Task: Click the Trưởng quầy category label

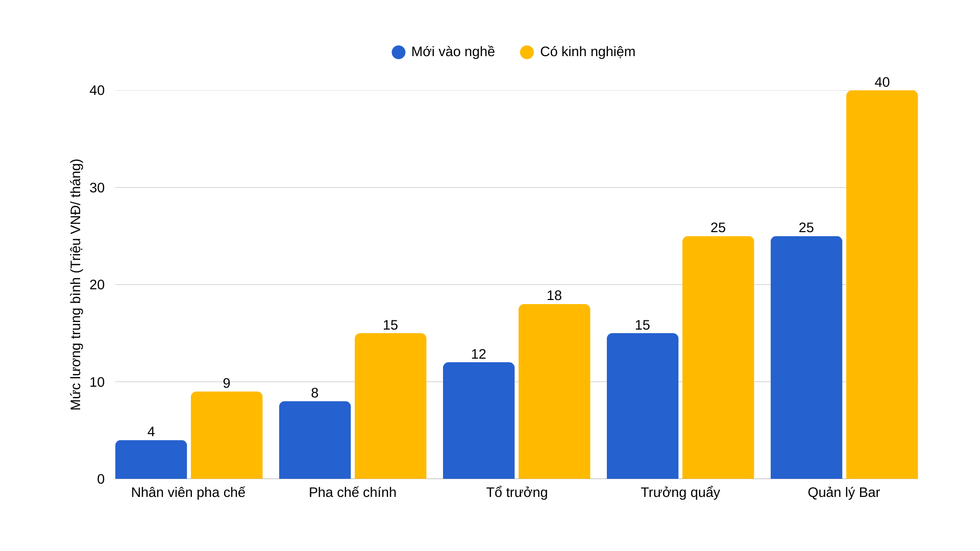Action: [680, 492]
